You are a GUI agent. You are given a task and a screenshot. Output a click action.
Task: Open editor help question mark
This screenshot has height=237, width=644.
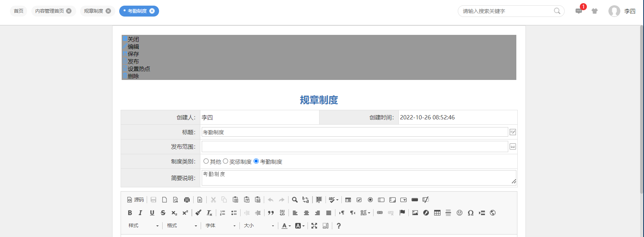(339, 226)
